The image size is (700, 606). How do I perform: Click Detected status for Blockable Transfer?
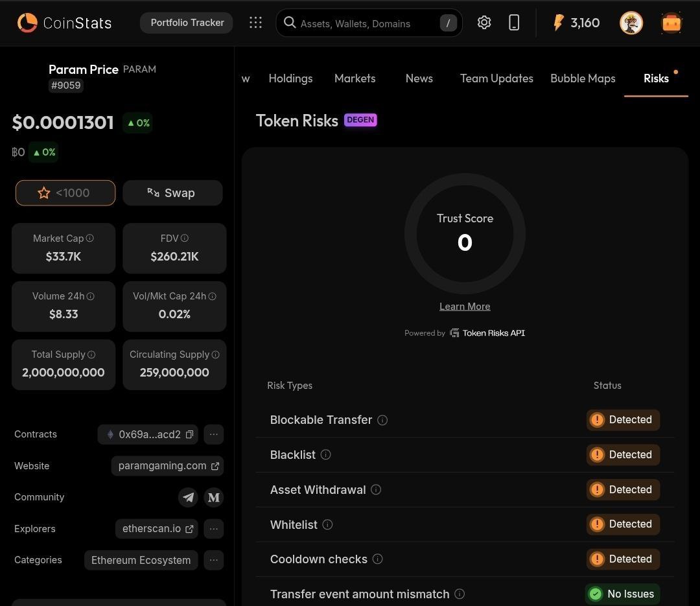pyautogui.click(x=624, y=420)
